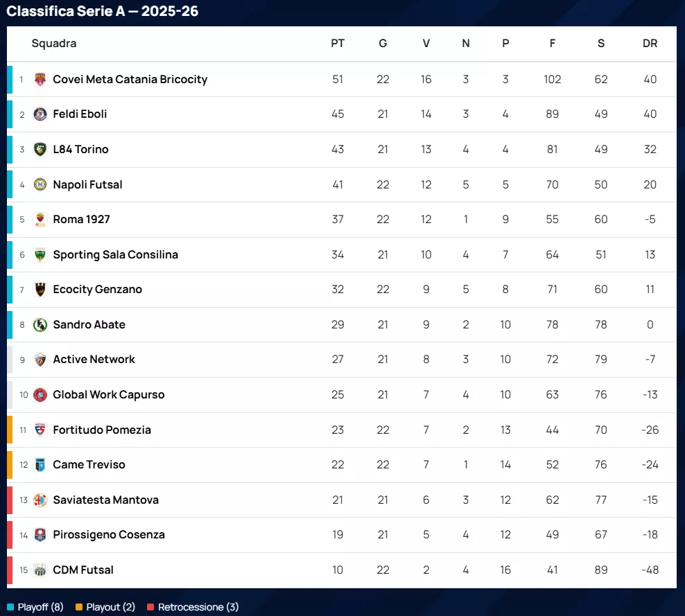Click the L84 Torino team badge
Viewport: 685px width, 616px height.
pos(40,150)
